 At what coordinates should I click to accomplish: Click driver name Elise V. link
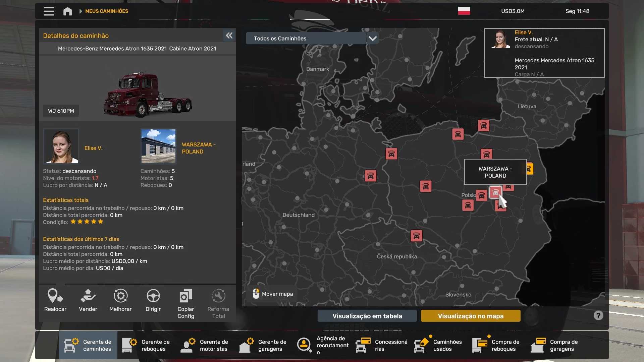click(x=93, y=148)
